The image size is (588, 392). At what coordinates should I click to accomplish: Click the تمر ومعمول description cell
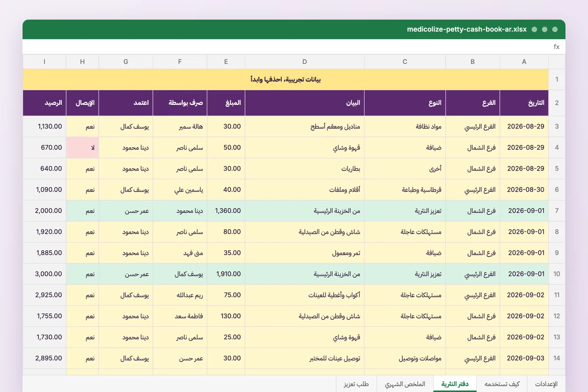click(x=305, y=253)
